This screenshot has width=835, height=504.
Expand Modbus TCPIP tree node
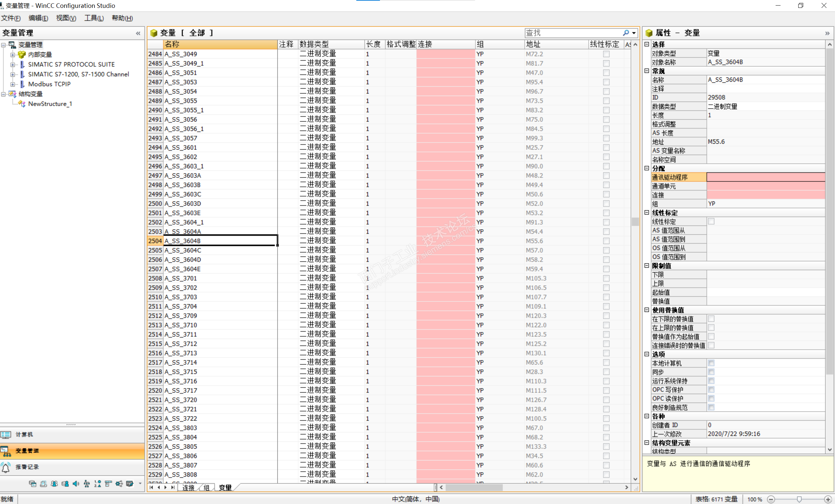[12, 84]
